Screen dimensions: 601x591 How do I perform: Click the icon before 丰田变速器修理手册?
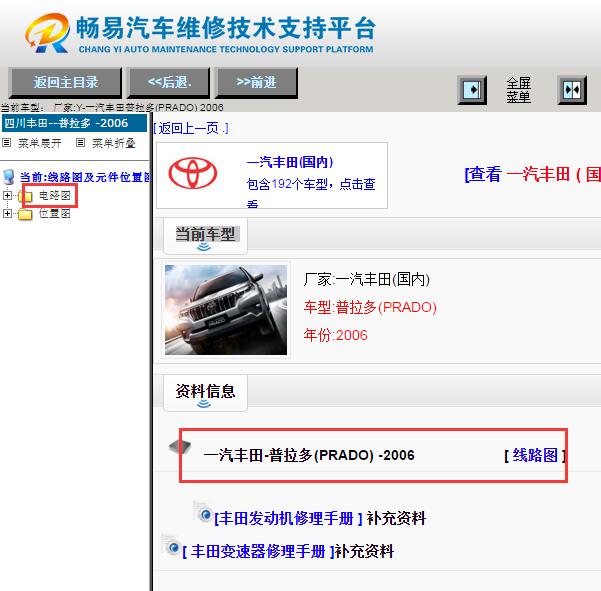(x=171, y=545)
